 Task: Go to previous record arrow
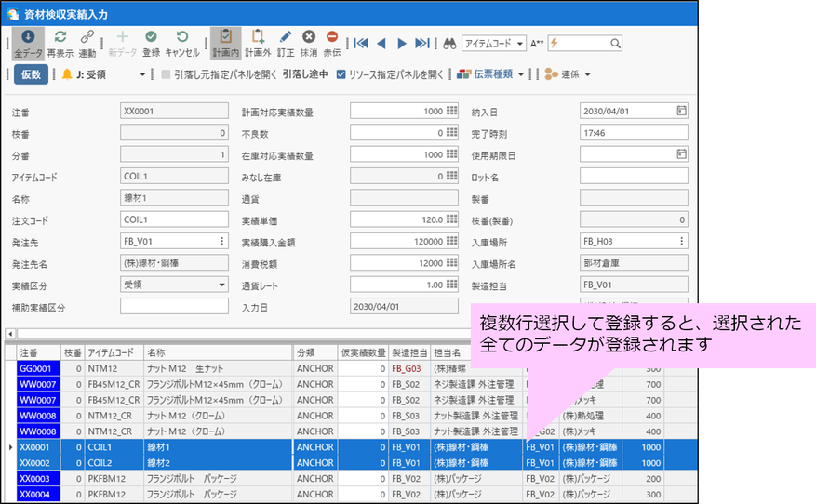click(381, 43)
